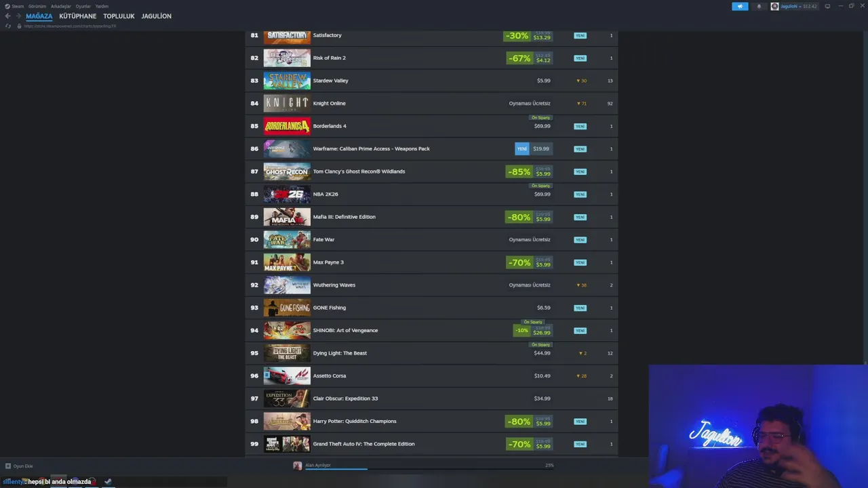Viewport: 868px width, 488px height.
Task: Open the Knight Online thumbnail
Action: tap(287, 103)
